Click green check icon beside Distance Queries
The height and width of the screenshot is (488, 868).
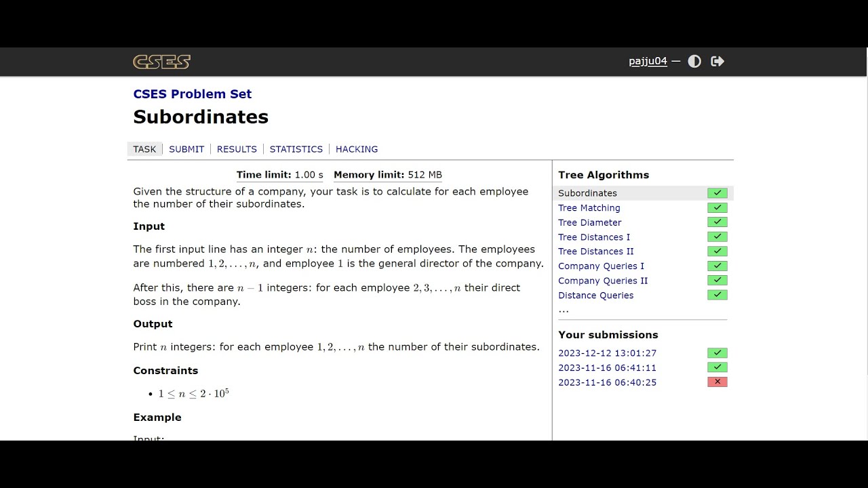coord(717,296)
